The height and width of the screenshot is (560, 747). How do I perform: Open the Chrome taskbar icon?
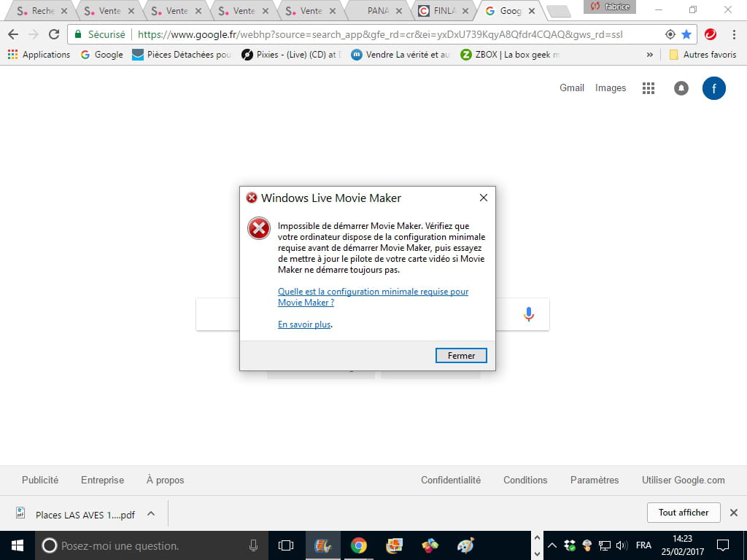tap(359, 545)
